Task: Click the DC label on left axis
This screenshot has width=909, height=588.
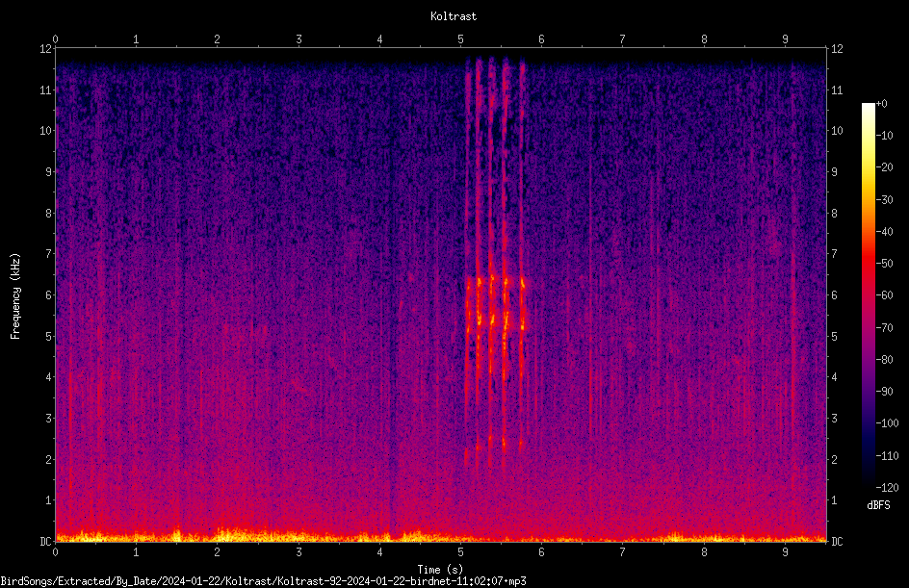Action: click(45, 541)
